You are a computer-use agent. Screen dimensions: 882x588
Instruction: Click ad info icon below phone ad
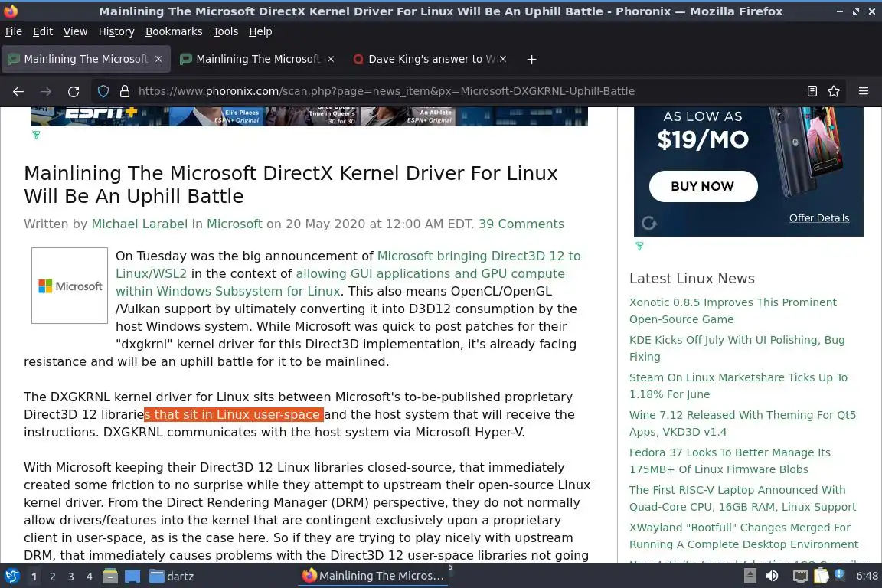[639, 246]
